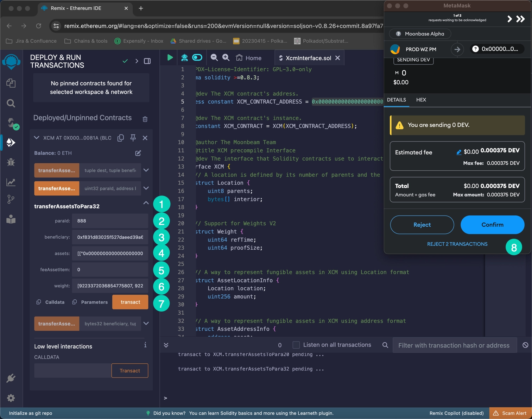The height and width of the screenshot is (419, 532).
Task: Open the HEX tab in MetaMask
Action: pos(421,100)
